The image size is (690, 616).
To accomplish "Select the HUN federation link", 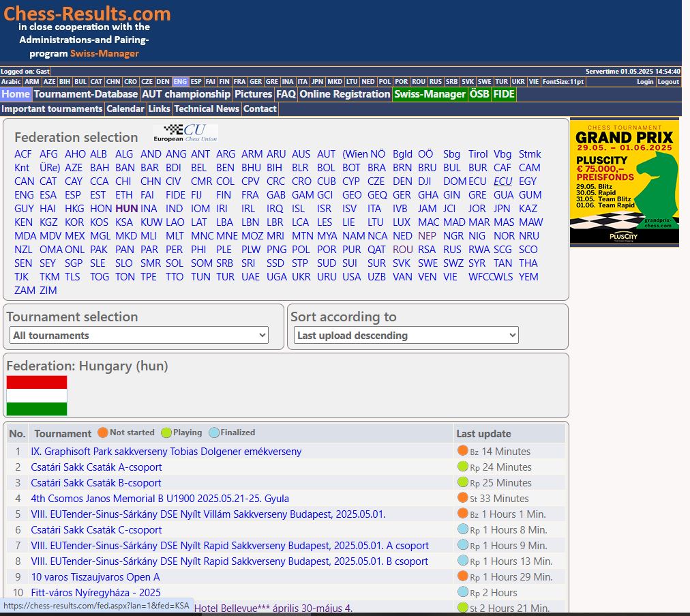I will tap(127, 209).
